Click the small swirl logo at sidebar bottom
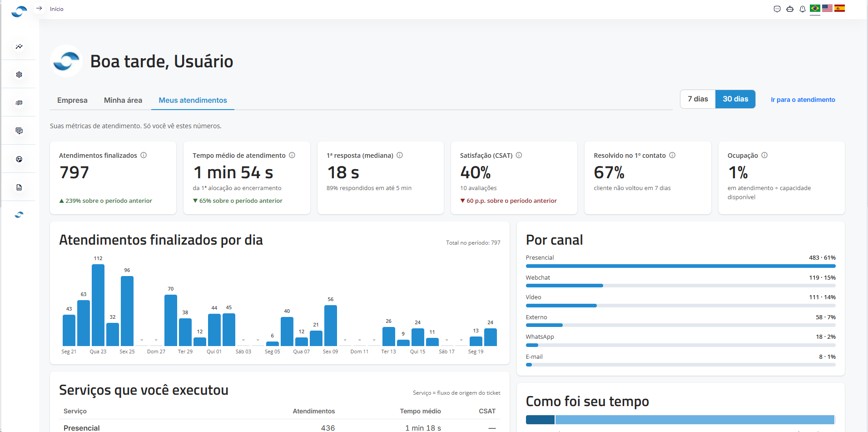 point(19,215)
